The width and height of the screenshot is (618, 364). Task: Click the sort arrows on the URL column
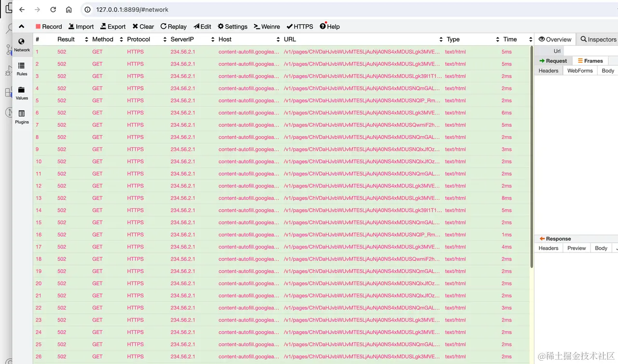pyautogui.click(x=441, y=40)
